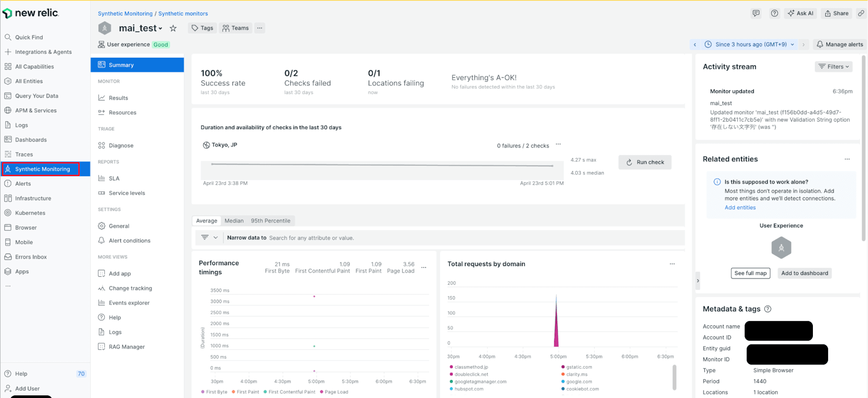Open Traces sidebar icon
This screenshot has width=868, height=398.
click(x=8, y=154)
